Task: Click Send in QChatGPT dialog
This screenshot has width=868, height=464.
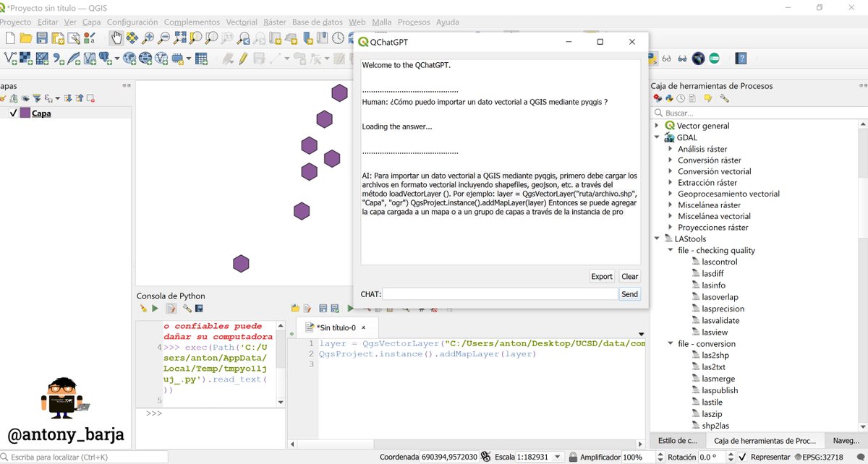Action: (629, 294)
